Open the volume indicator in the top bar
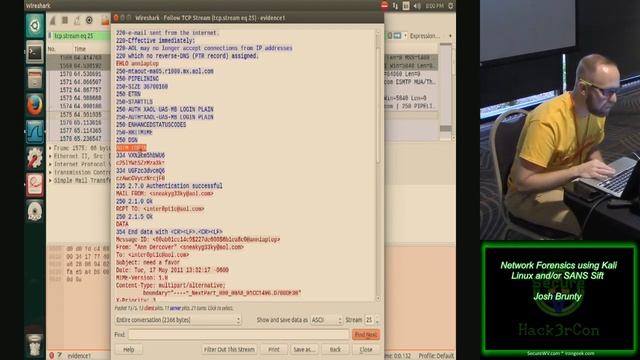640x360 pixels. point(417,6)
